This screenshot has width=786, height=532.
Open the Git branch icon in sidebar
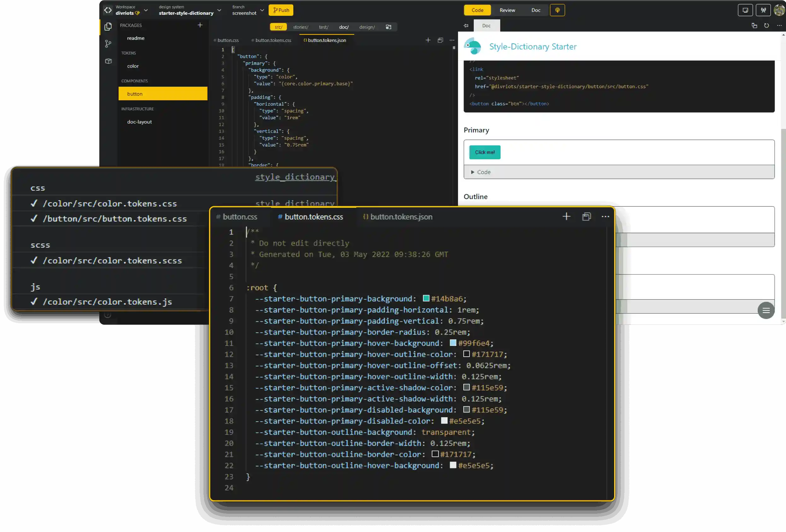pos(108,44)
